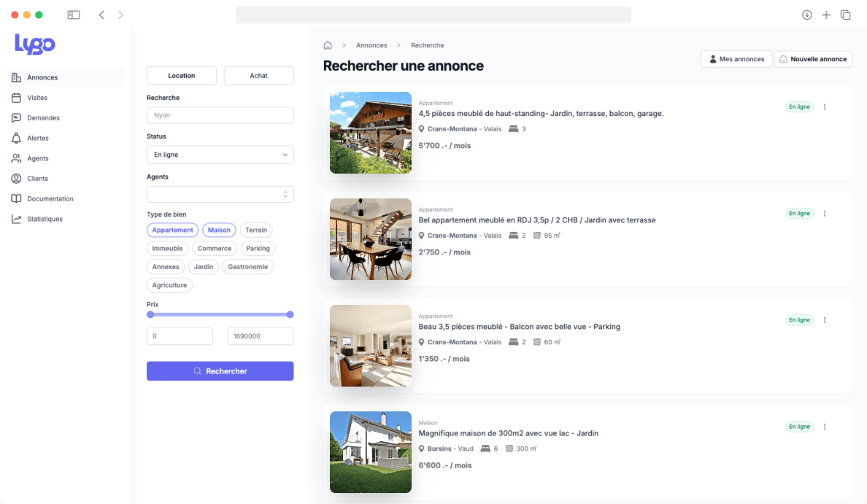This screenshot has width=867, height=504.
Task: Select the Clients sidebar icon
Action: 16,178
